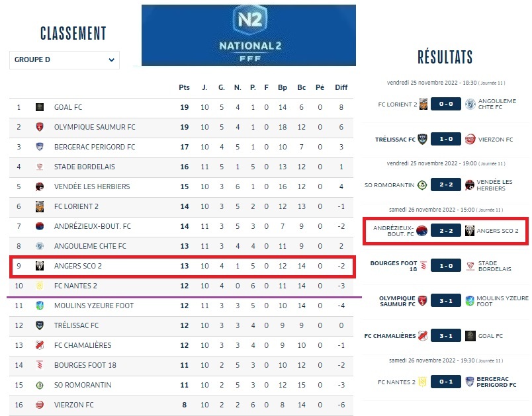Open the Trélissac FC 1-0 score box

(x=447, y=140)
